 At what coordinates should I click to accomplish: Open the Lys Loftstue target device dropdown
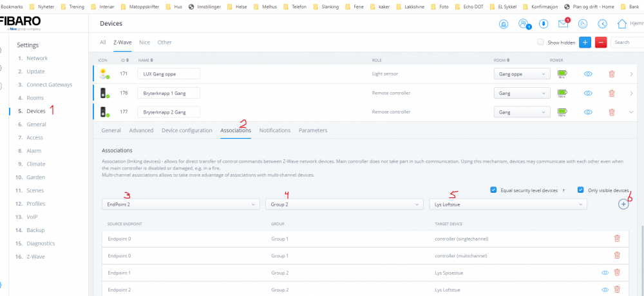pos(507,204)
